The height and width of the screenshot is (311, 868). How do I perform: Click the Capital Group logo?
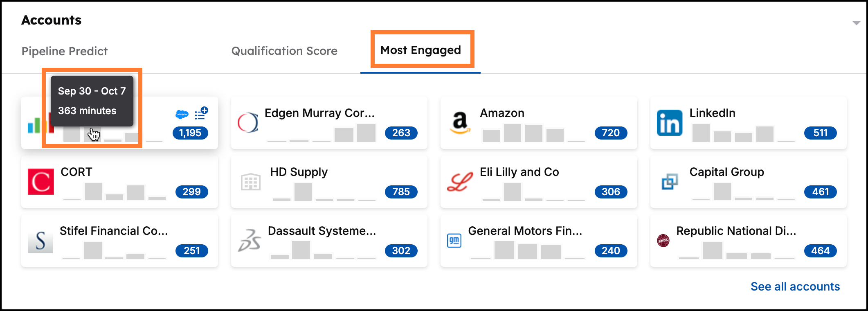(x=670, y=181)
